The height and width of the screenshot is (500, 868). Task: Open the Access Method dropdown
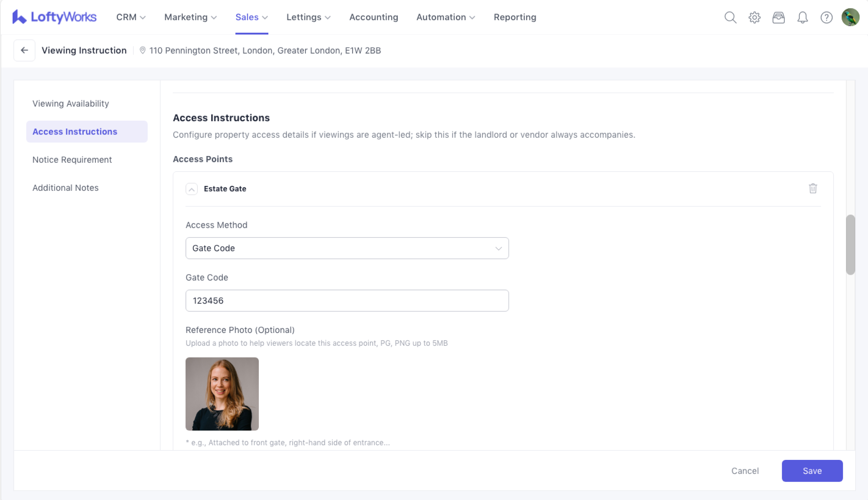347,248
